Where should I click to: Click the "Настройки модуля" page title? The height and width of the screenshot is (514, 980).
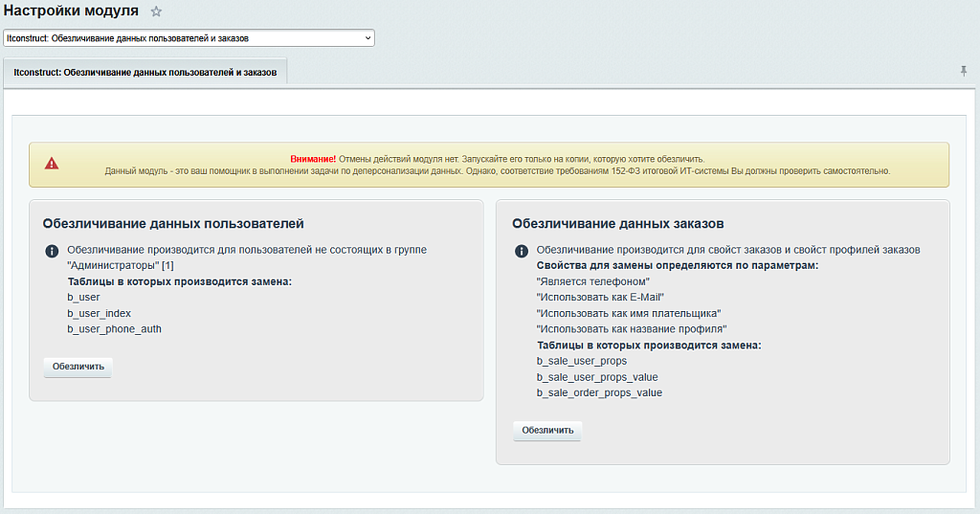72,11
